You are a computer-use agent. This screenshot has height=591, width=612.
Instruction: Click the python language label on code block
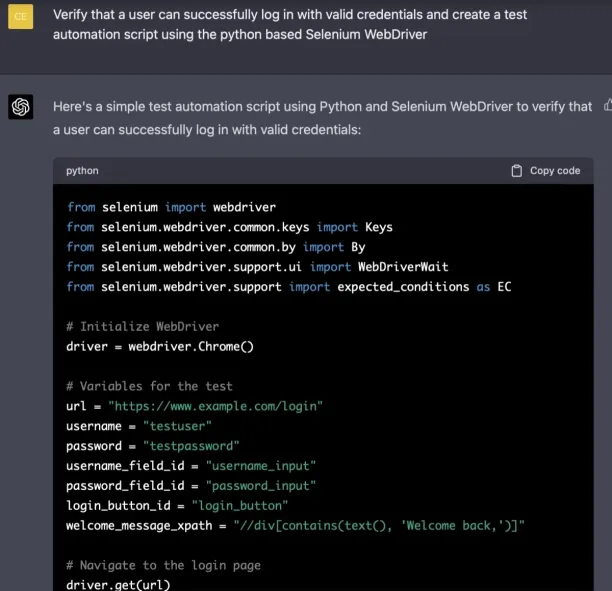pyautogui.click(x=82, y=171)
